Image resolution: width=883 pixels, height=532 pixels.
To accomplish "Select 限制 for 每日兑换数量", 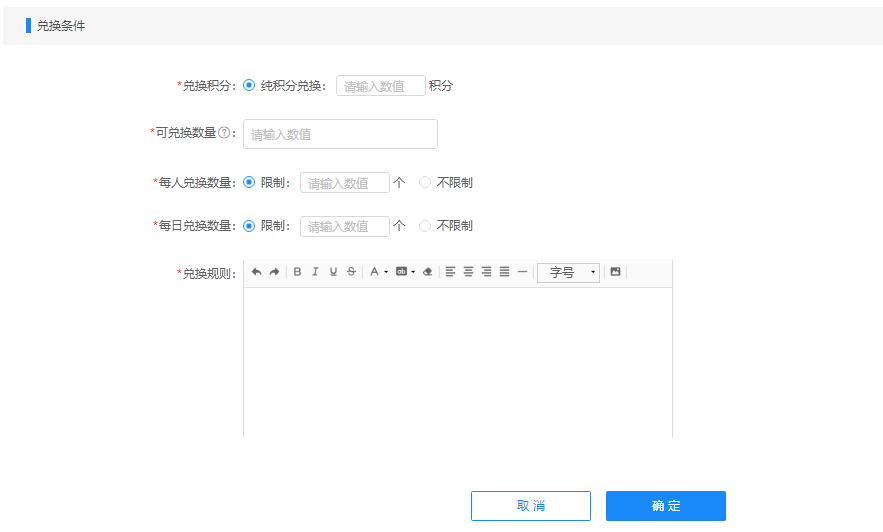I will (x=249, y=226).
